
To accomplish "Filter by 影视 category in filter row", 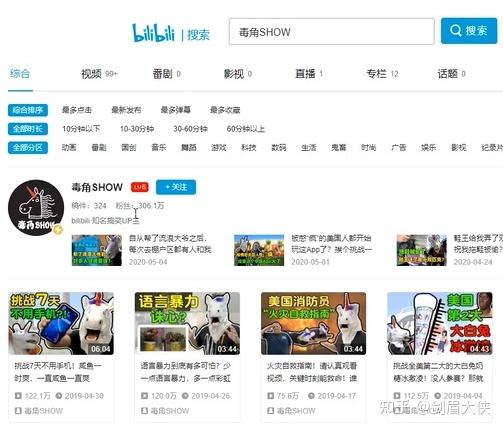I will (459, 147).
